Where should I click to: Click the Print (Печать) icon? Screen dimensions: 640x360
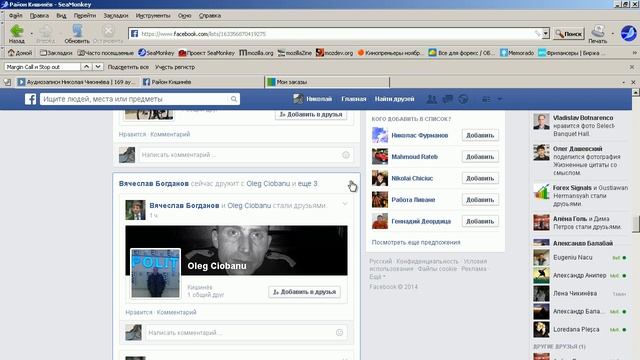pyautogui.click(x=598, y=31)
